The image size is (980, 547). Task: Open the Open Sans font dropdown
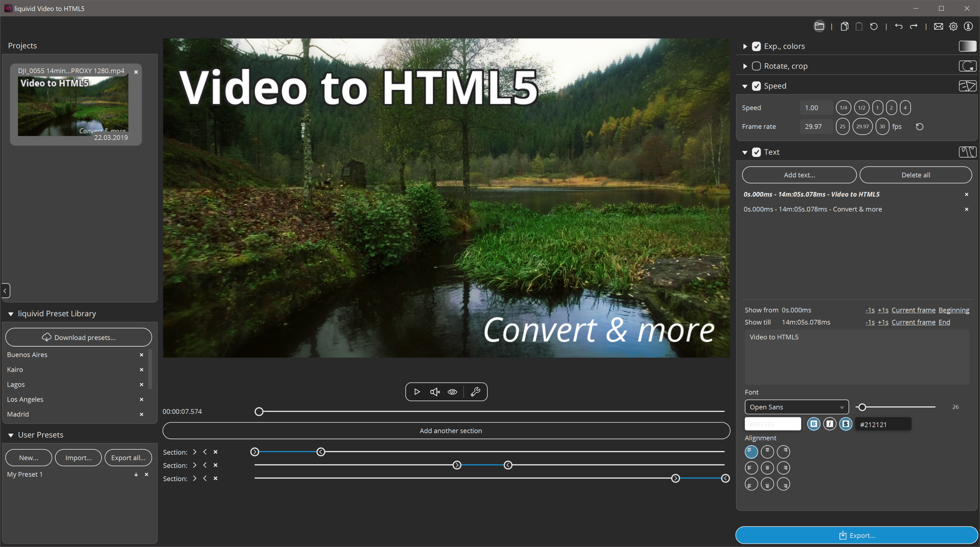point(796,407)
